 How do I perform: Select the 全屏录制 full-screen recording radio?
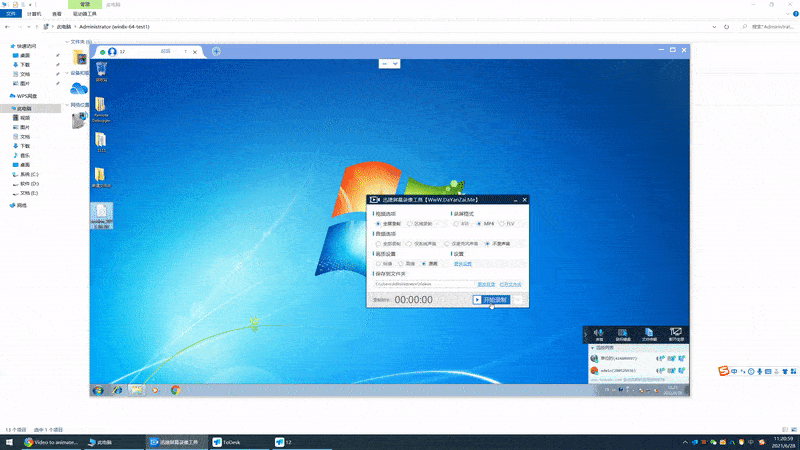(379, 224)
